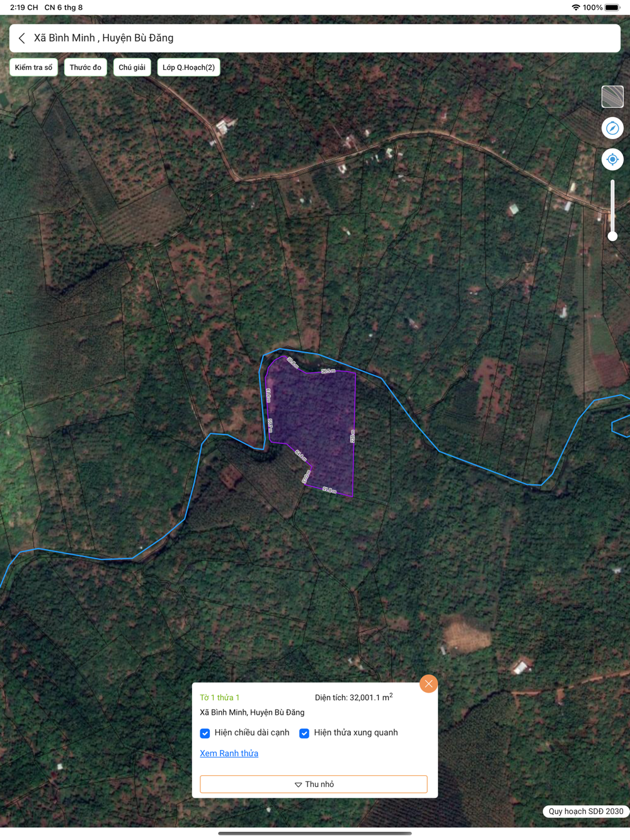Uncheck Hiện thửa xung quanh checkbox
The height and width of the screenshot is (840, 630).
pyautogui.click(x=304, y=733)
